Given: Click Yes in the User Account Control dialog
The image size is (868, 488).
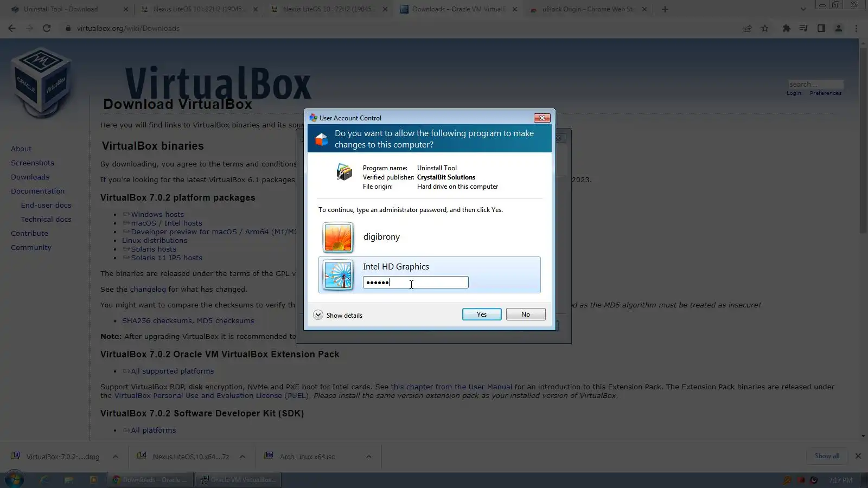Looking at the screenshot, I should tap(482, 314).
